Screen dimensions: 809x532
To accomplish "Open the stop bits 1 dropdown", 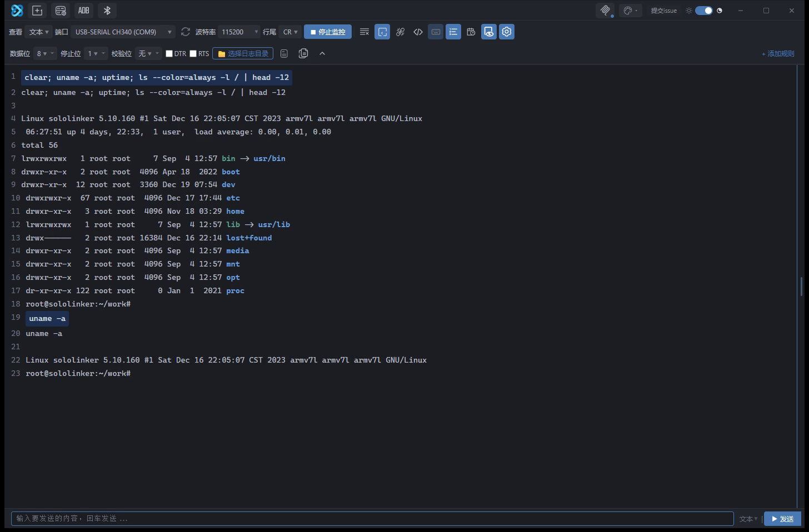I will pyautogui.click(x=95, y=53).
